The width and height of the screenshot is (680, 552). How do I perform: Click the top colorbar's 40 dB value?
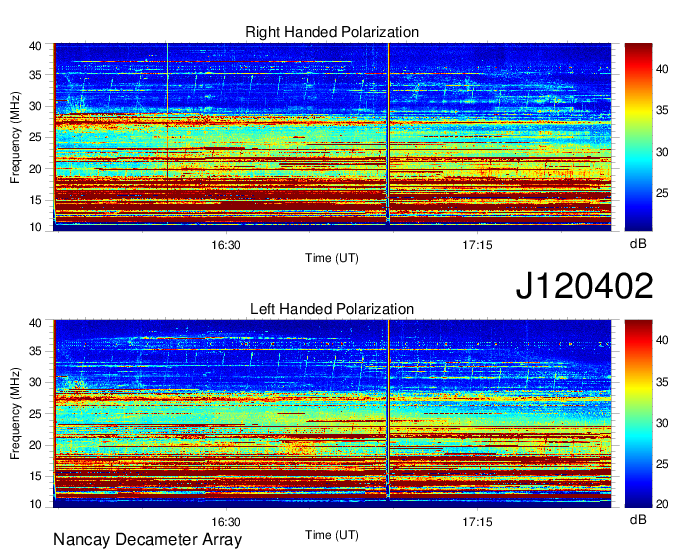coord(662,69)
